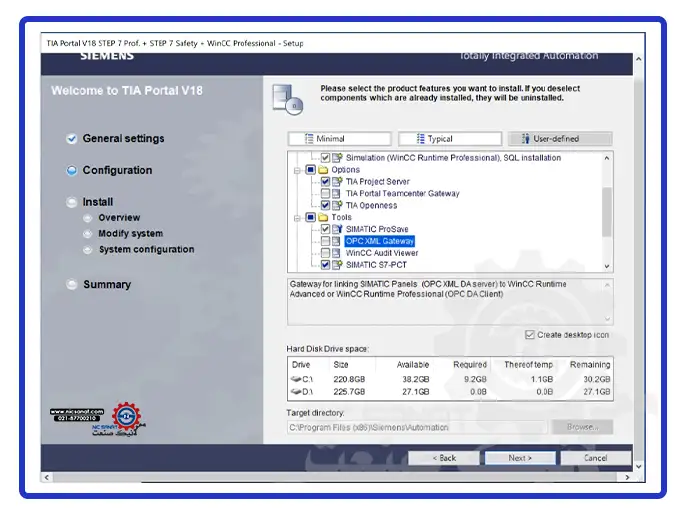Collapse the Options tree node
The width and height of the screenshot is (686, 516).
coord(297,170)
